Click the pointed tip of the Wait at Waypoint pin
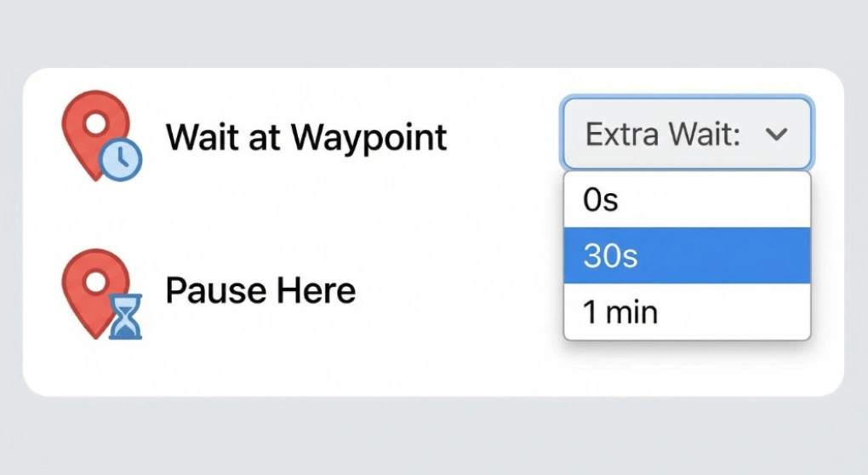 (x=94, y=176)
